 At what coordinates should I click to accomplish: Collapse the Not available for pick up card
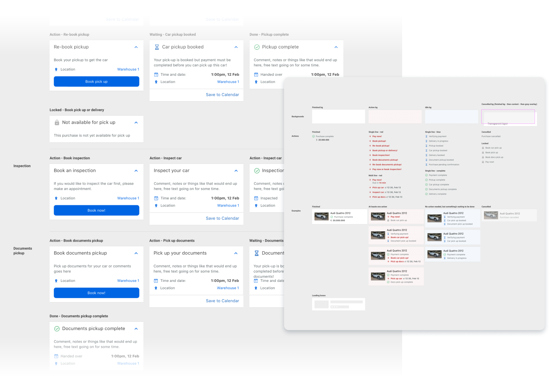tap(136, 123)
